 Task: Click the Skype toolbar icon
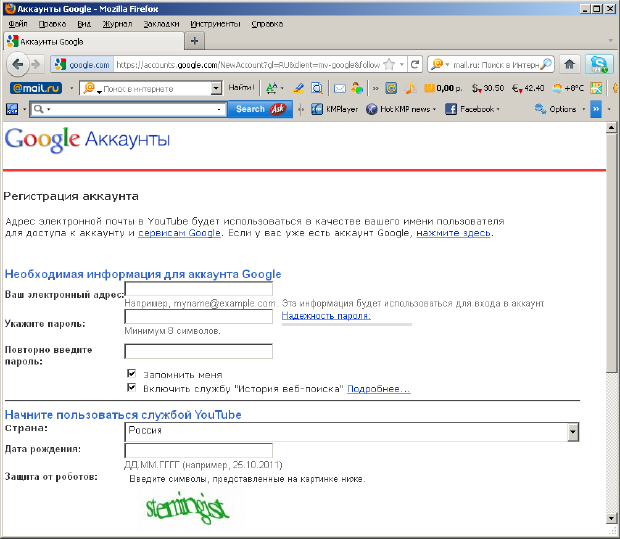(599, 64)
